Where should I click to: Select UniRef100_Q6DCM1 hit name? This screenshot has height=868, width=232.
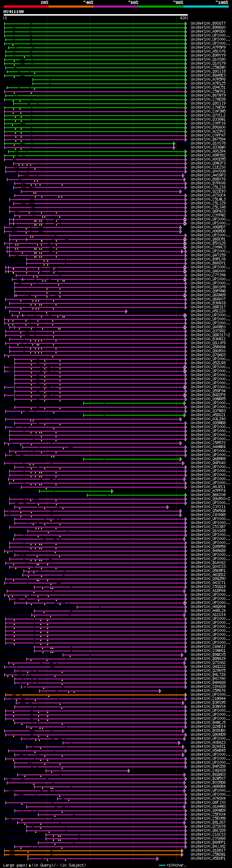tap(208, 239)
